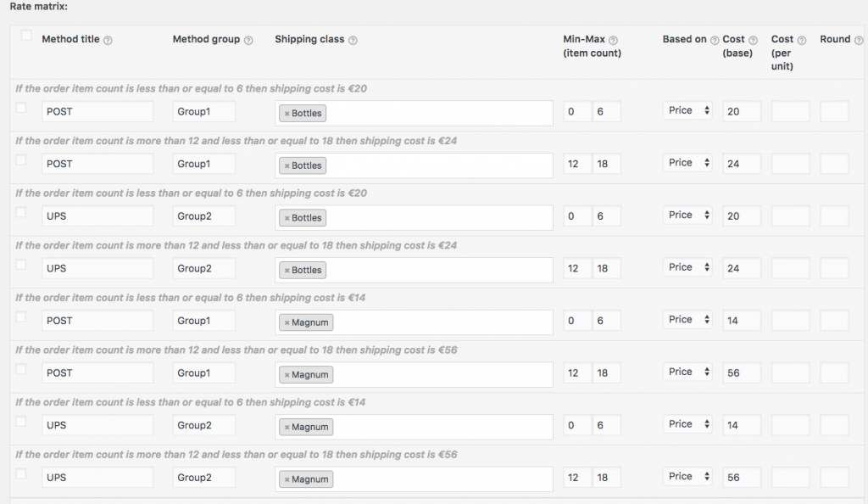868x504 pixels.
Task: Open the Method title help icon
Action: [x=108, y=39]
